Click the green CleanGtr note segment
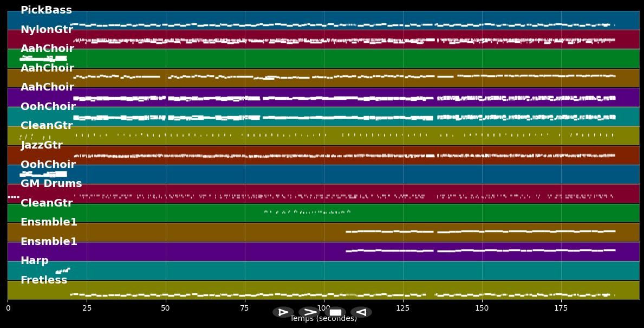This screenshot has width=644, height=328. point(307,212)
